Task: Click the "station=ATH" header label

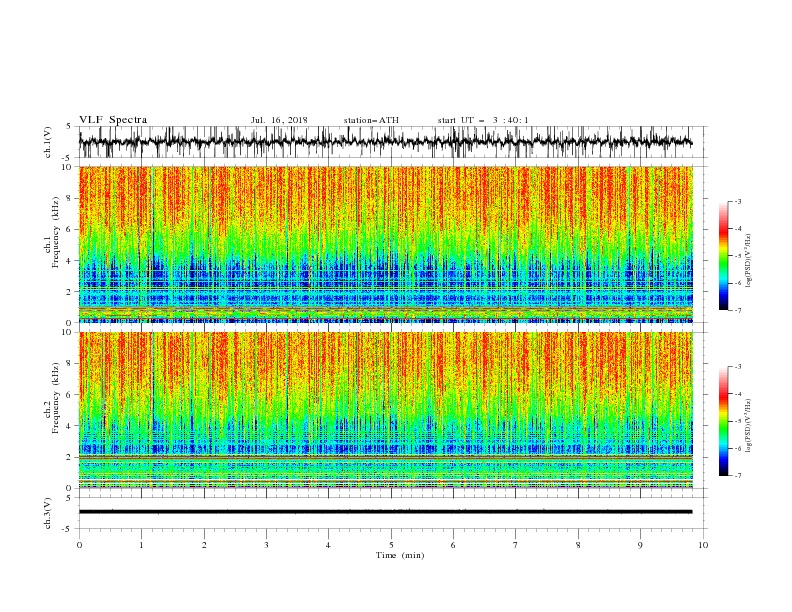Action: click(x=371, y=120)
